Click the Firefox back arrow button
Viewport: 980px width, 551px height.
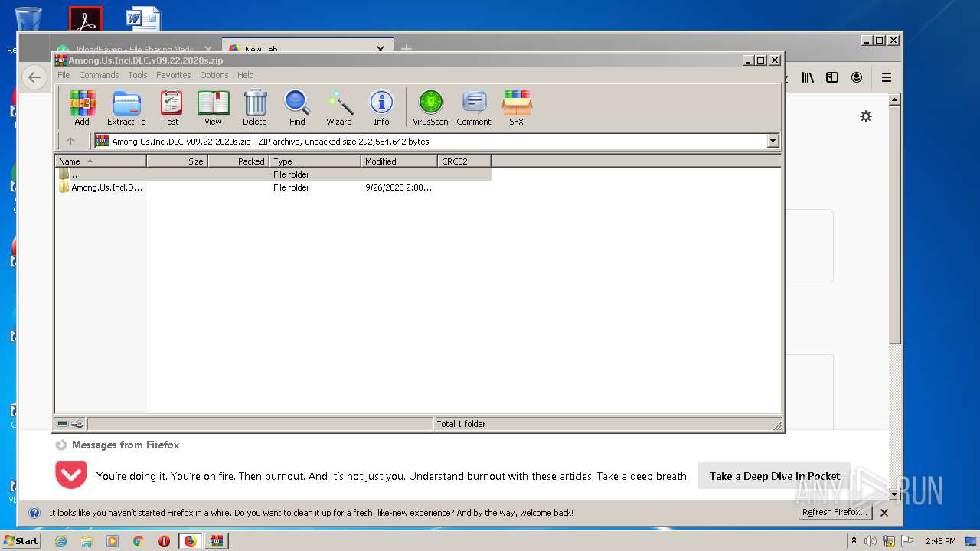click(x=34, y=77)
